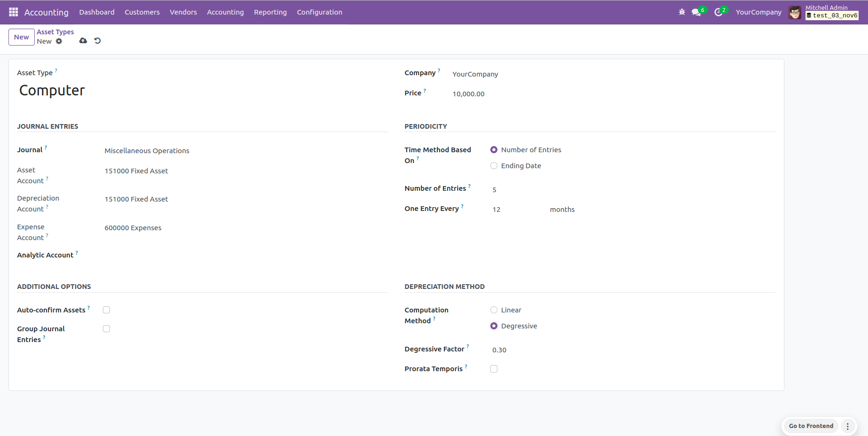Click the Go to Frontend button
This screenshot has width=868, height=436.
(x=811, y=426)
